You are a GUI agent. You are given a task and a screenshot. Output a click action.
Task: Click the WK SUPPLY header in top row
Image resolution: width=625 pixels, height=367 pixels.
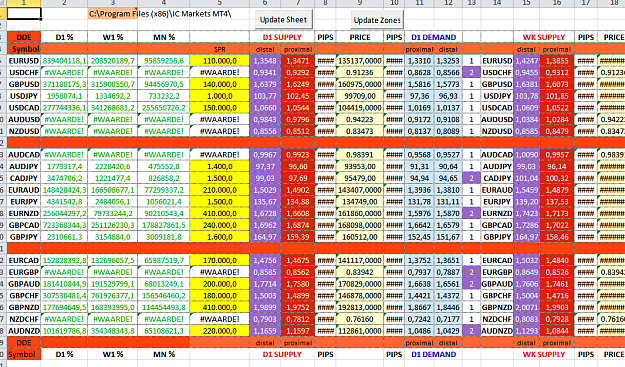544,37
